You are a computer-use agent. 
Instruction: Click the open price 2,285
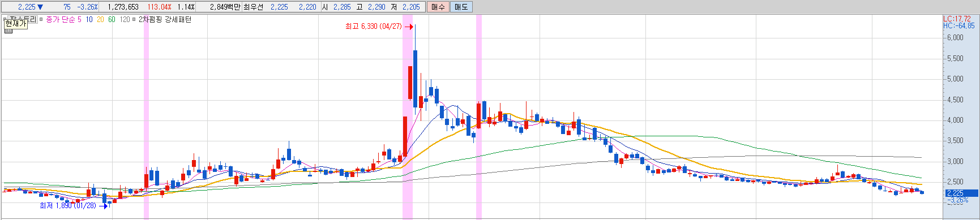[x=342, y=7]
